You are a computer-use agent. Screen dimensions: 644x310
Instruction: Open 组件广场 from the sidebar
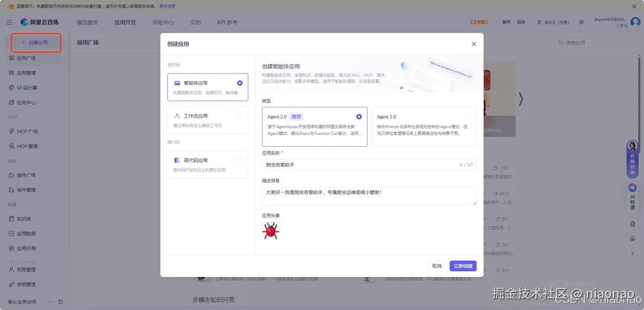point(24,174)
